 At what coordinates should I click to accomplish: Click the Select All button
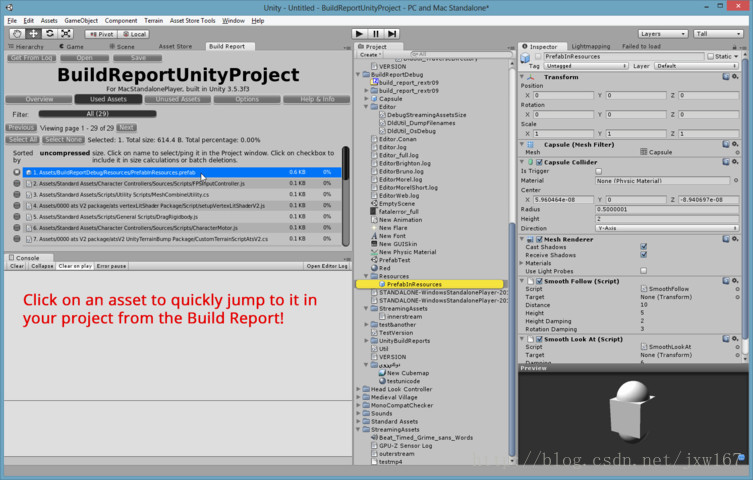click(x=23, y=140)
